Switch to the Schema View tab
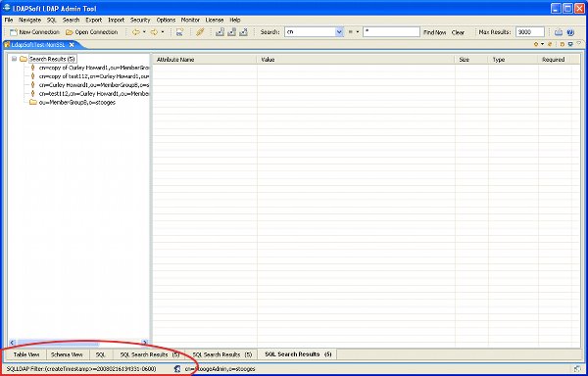Screen dimensions: 588x376 pyautogui.click(x=67, y=354)
